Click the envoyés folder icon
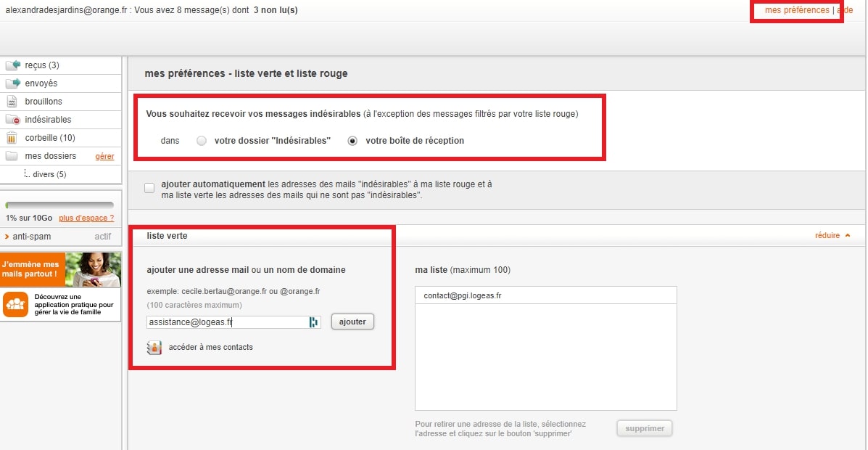The height and width of the screenshot is (450, 868). [x=12, y=83]
